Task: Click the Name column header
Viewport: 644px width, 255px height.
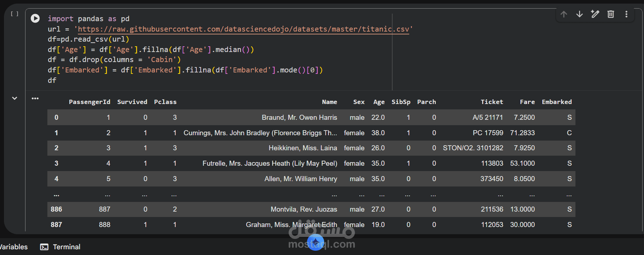Action: (x=330, y=102)
